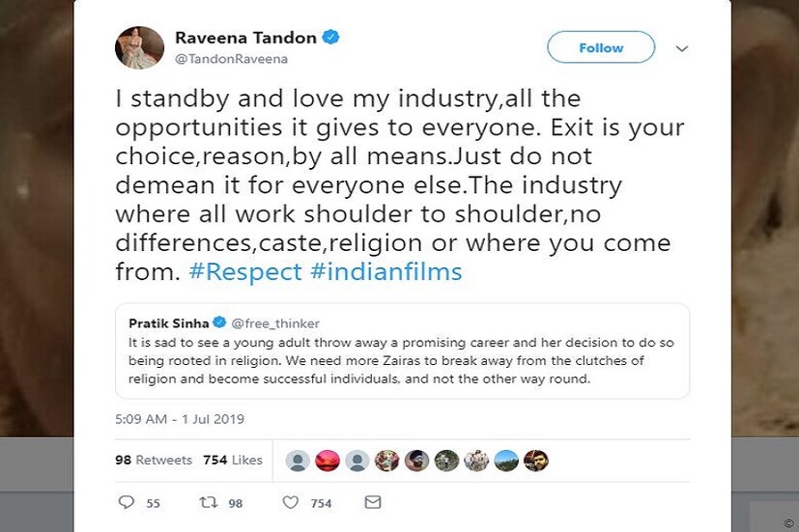The width and height of the screenshot is (799, 532).
Task: Click Raveena Tandon's profile avatar
Action: click(138, 48)
